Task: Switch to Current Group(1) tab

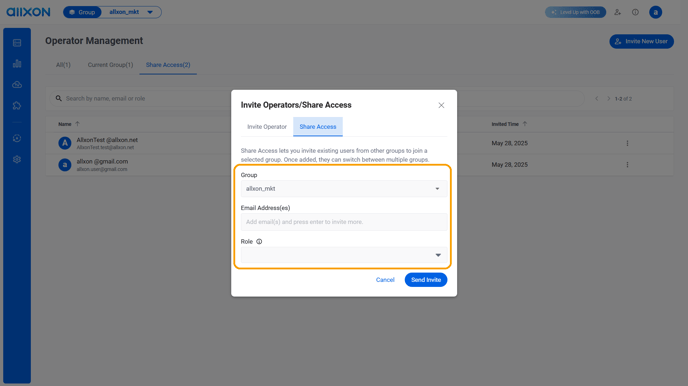Action: pos(110,65)
